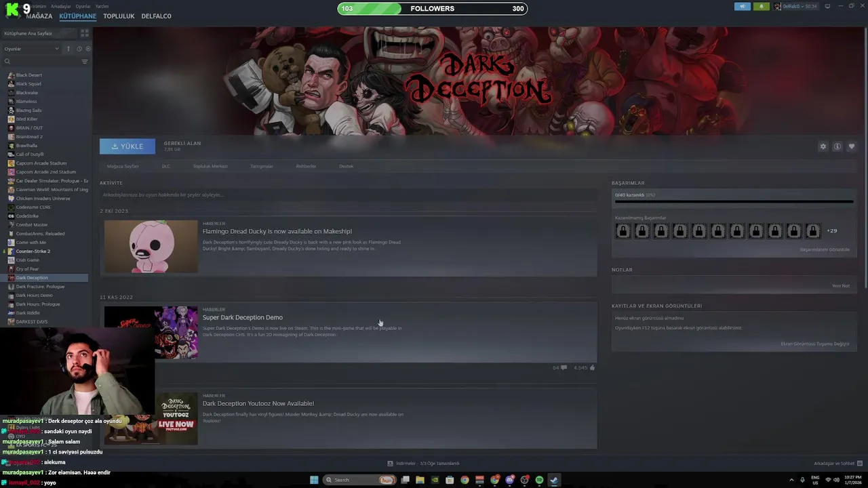Select Kütüphane Ana Sayfası button
The width and height of the screenshot is (868, 488).
(x=39, y=33)
